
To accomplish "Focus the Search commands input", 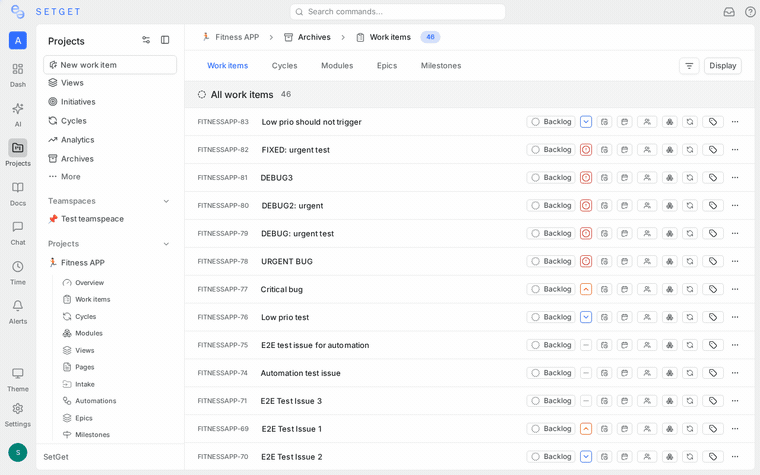I will click(x=397, y=12).
